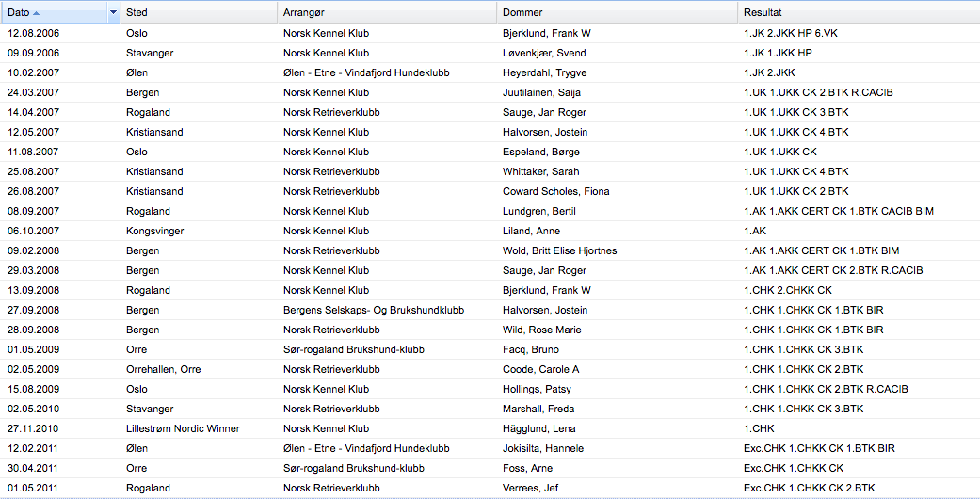
Task: Select the date 14.04.2007
Action: pyautogui.click(x=33, y=113)
